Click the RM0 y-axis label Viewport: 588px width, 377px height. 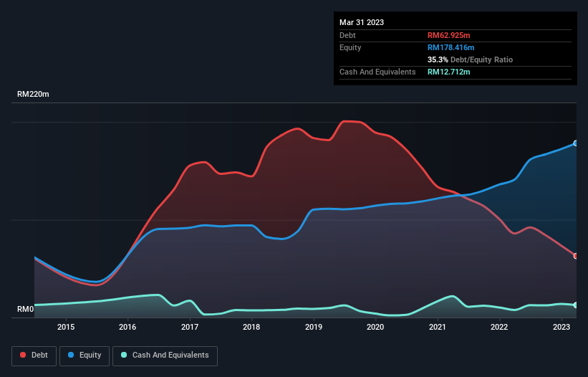point(25,309)
